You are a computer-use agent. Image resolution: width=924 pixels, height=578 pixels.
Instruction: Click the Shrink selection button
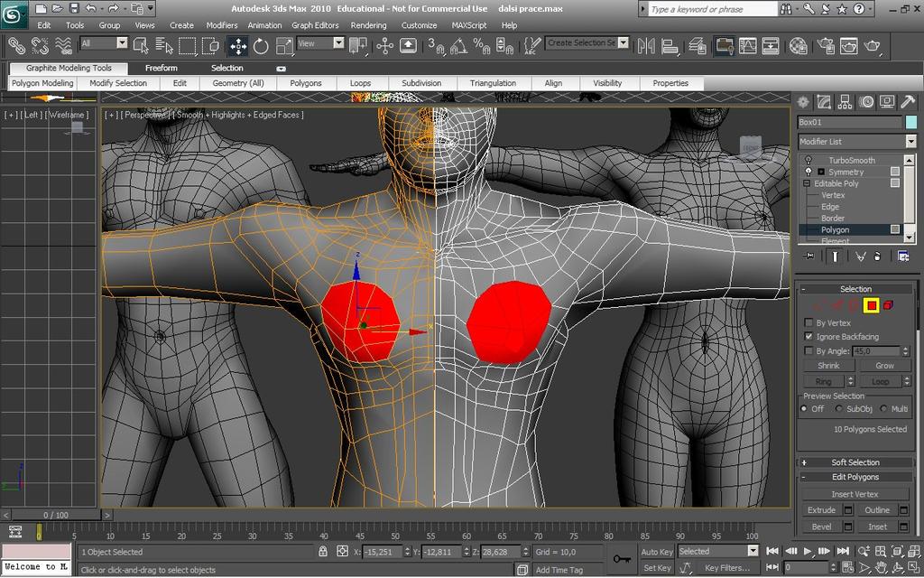828,366
